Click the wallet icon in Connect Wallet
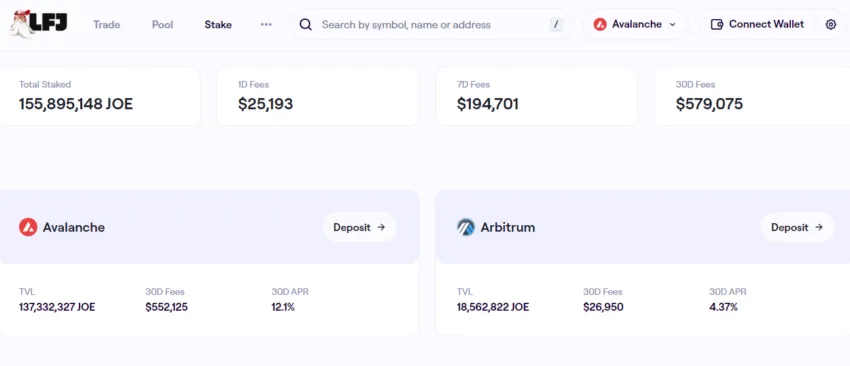Viewport: 850px width, 366px height. (x=717, y=24)
